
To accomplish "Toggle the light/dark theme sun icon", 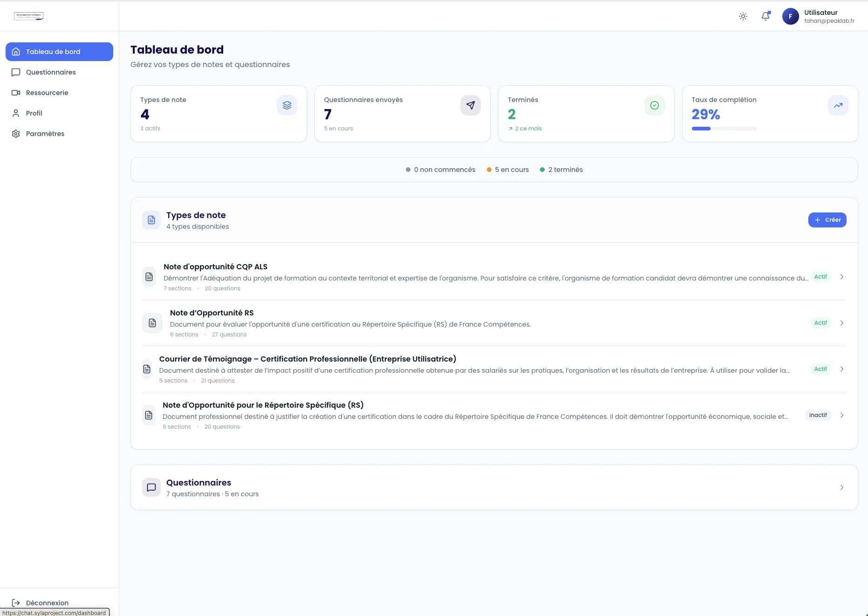I will 743,16.
